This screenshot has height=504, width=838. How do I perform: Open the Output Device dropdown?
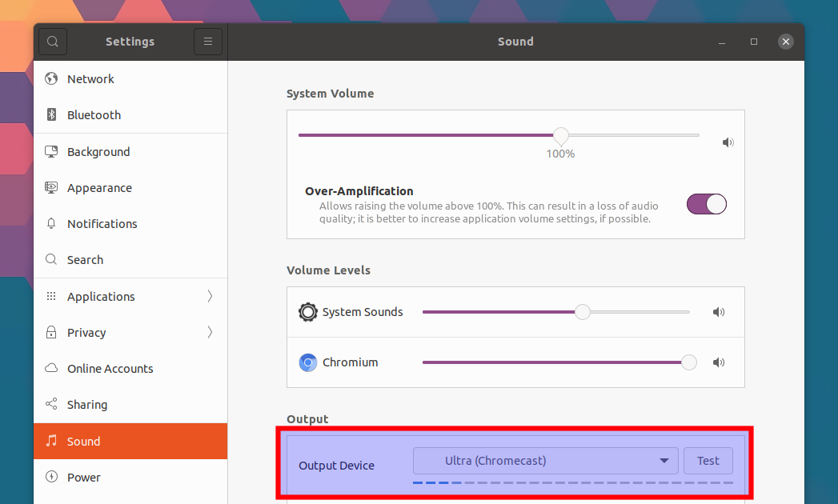545,460
